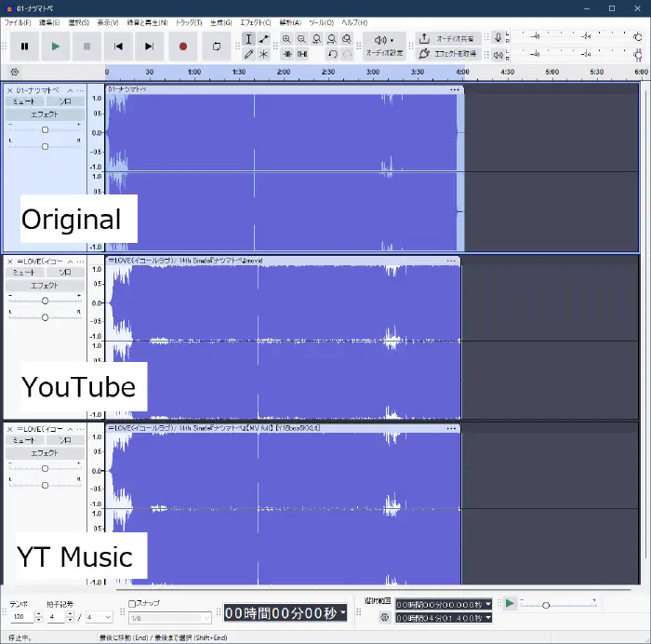Open the 編集(E) menu
Image resolution: width=651 pixels, height=644 pixels.
49,22
